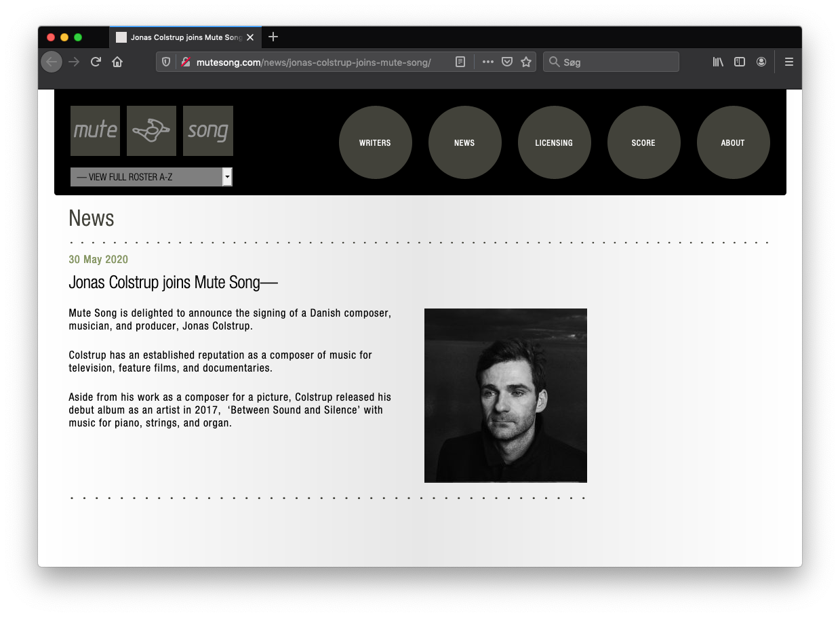Screen dimensions: 840x617
Task: Click the Jonas Colstrup portrait photo
Action: pyautogui.click(x=506, y=395)
